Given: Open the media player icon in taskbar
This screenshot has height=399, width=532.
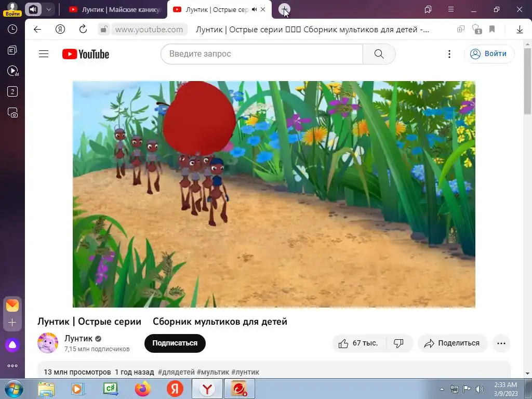Looking at the screenshot, I should 78,389.
